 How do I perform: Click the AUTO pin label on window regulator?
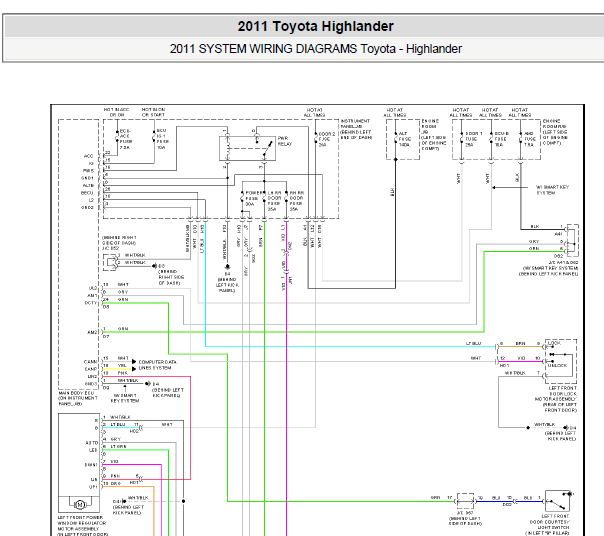coord(92,443)
